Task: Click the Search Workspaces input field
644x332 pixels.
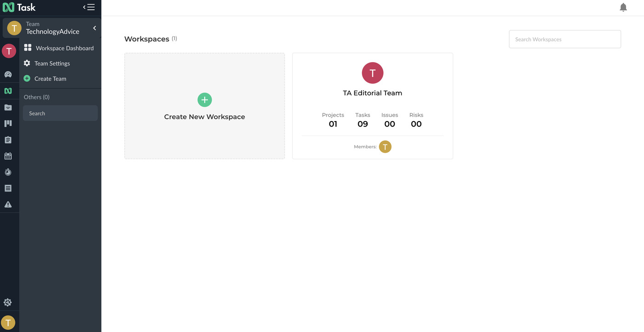Action: pyautogui.click(x=564, y=39)
